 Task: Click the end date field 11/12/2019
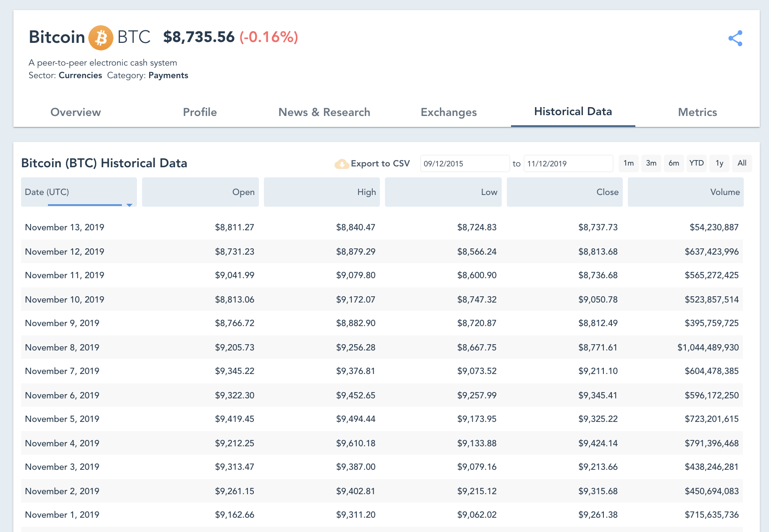click(569, 163)
